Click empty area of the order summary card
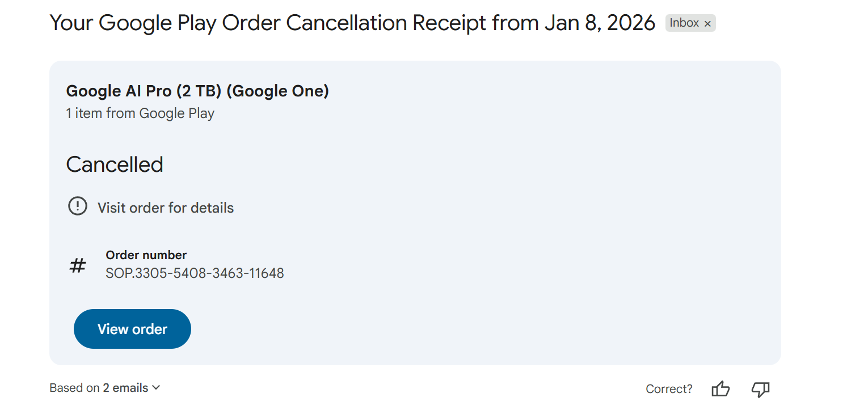 coord(511,227)
